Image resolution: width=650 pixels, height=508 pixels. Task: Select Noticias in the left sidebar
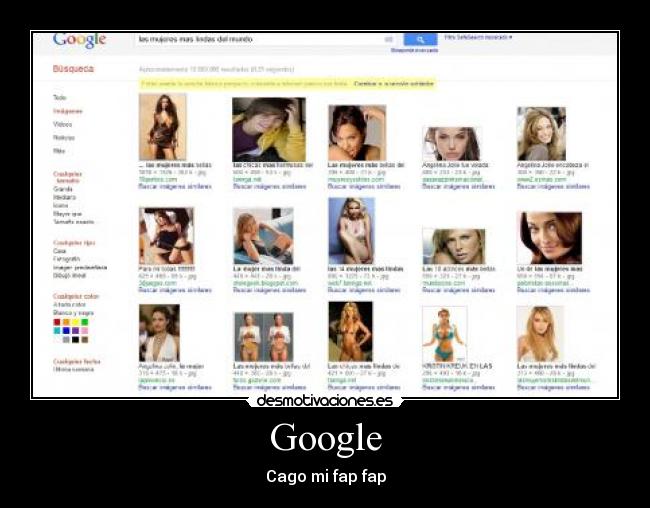click(x=64, y=138)
